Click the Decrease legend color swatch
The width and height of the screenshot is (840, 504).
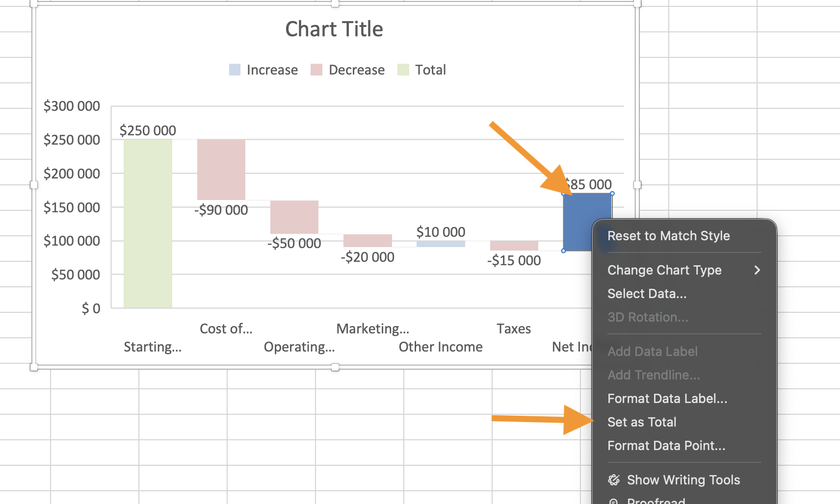click(x=316, y=70)
